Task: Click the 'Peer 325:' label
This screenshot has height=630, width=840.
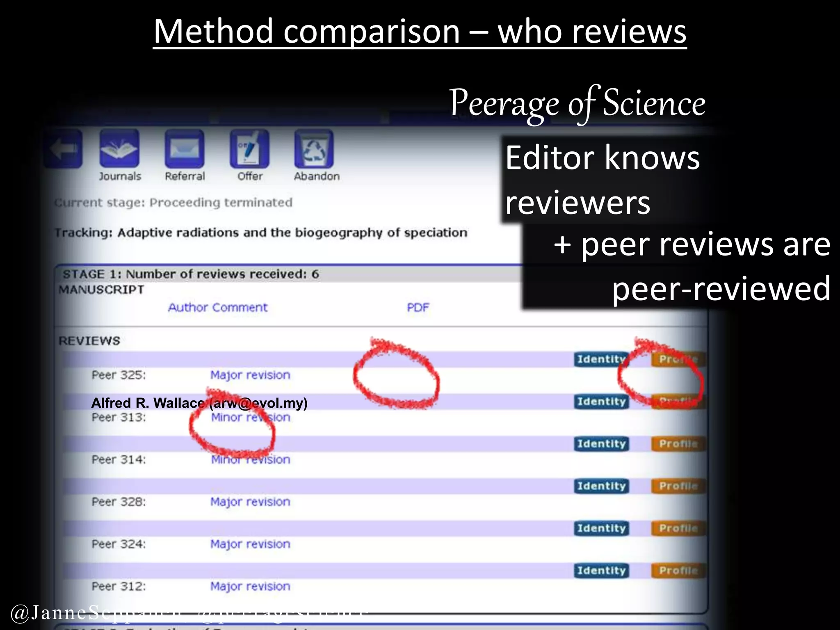Action: 119,375
